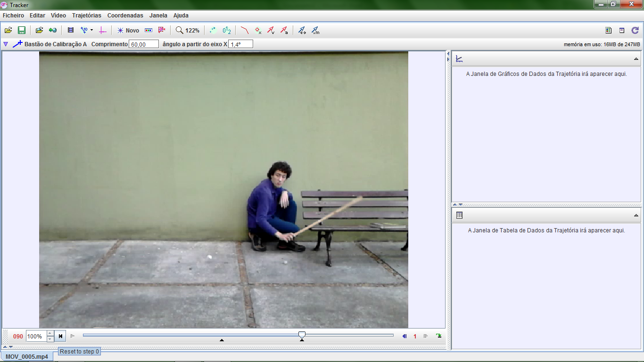The height and width of the screenshot is (362, 644).
Task: Create a new track with Novo
Action: click(x=128, y=30)
